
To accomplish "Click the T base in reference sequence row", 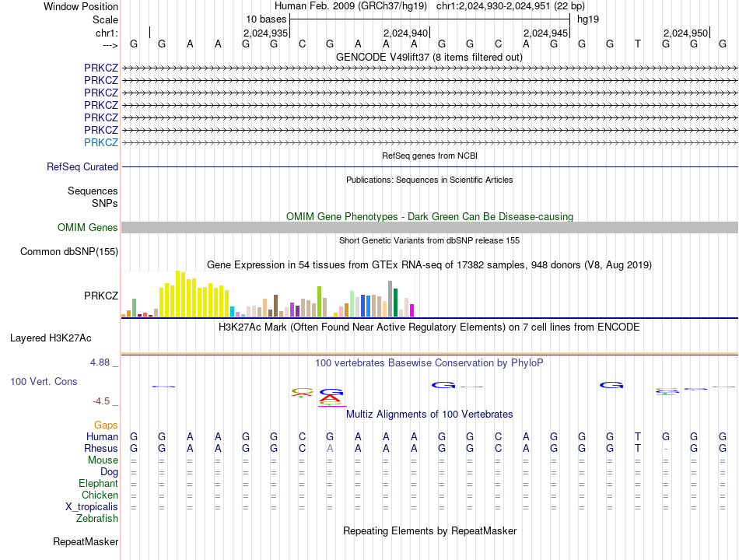I will 638,44.
